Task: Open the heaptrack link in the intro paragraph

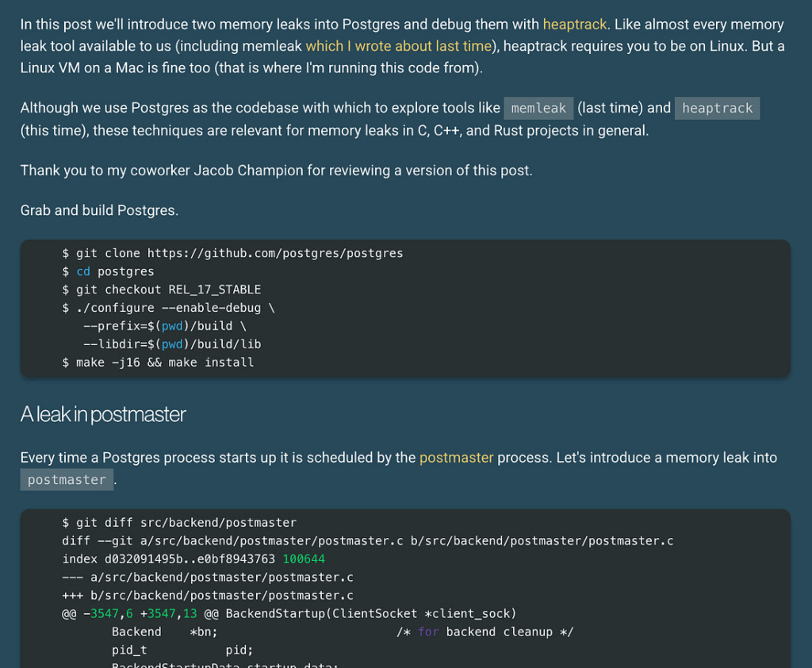Action: pyautogui.click(x=574, y=25)
